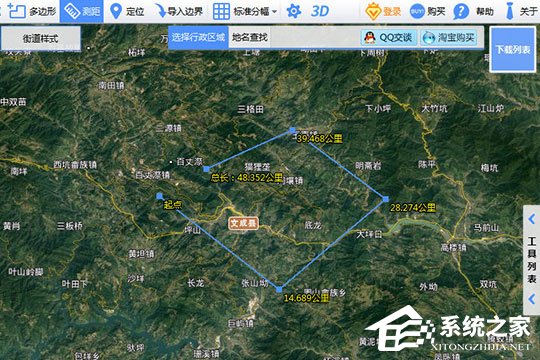Click the 总长：48.352公里 total length label

pyautogui.click(x=247, y=178)
